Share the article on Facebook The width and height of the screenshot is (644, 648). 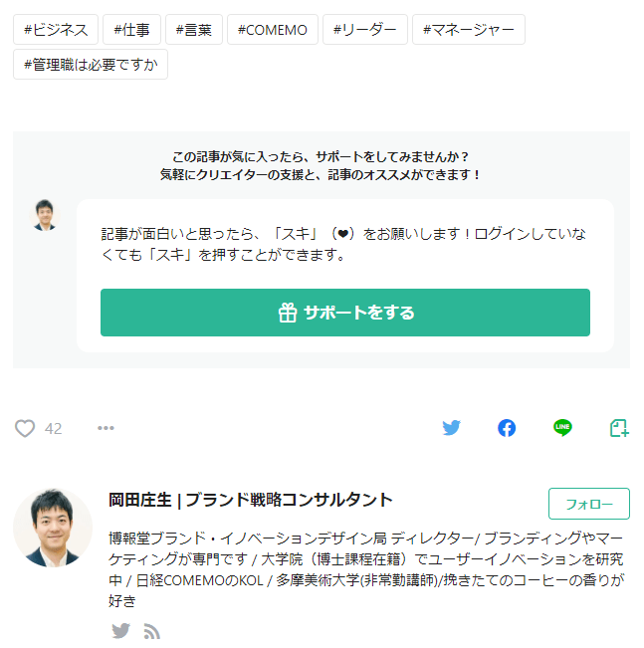point(507,428)
